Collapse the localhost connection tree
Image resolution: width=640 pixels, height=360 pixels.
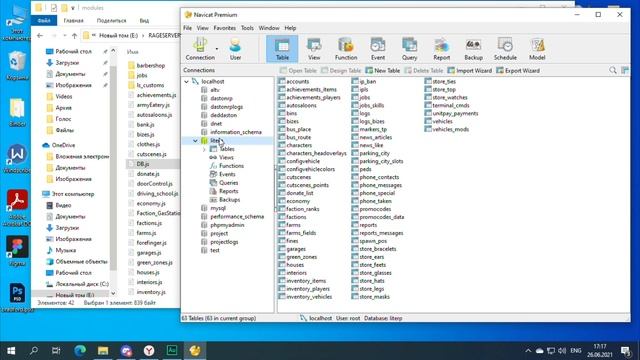[x=187, y=82]
